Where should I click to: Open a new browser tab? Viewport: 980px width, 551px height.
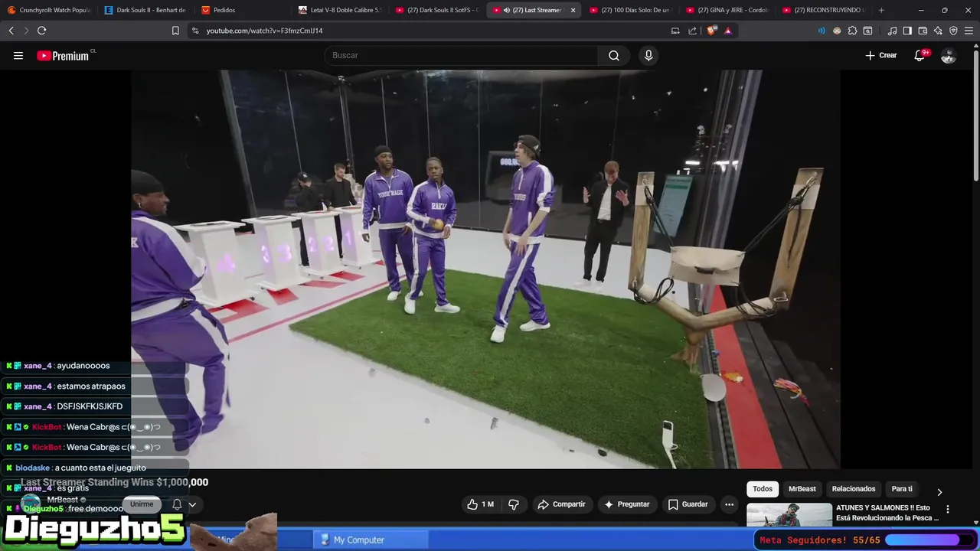[x=881, y=10]
